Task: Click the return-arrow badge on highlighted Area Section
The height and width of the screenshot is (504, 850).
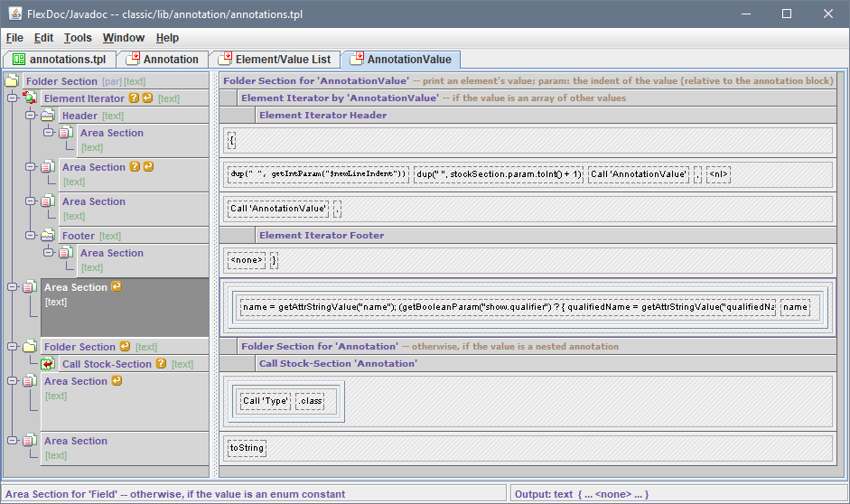Action: pos(116,287)
